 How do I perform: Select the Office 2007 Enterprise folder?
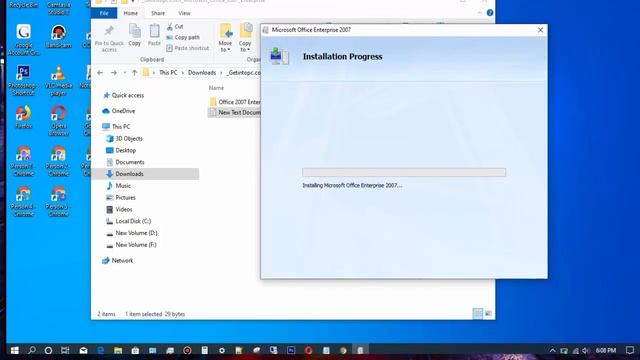pyautogui.click(x=235, y=102)
